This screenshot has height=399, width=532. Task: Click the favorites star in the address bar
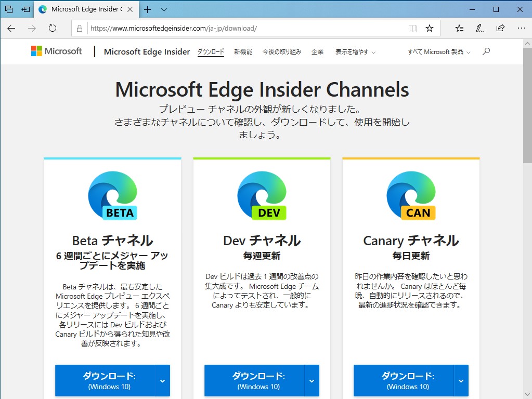[x=430, y=28]
